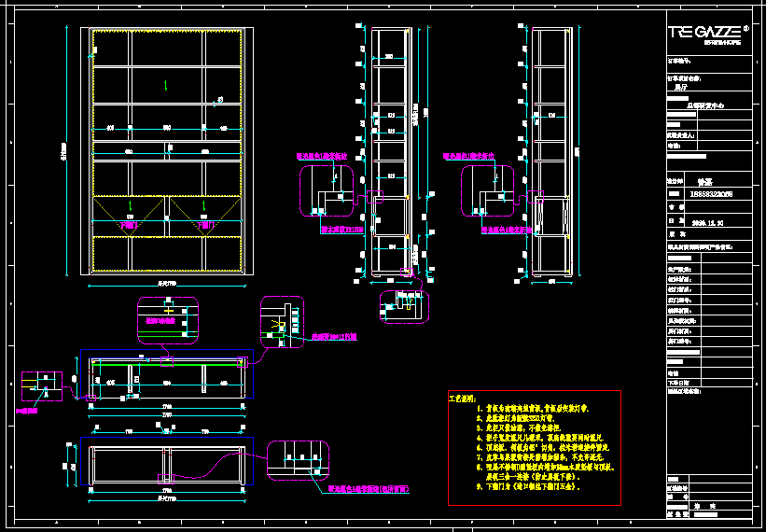
Task: Click green number 1 in upper cabinet section
Action: point(166,85)
